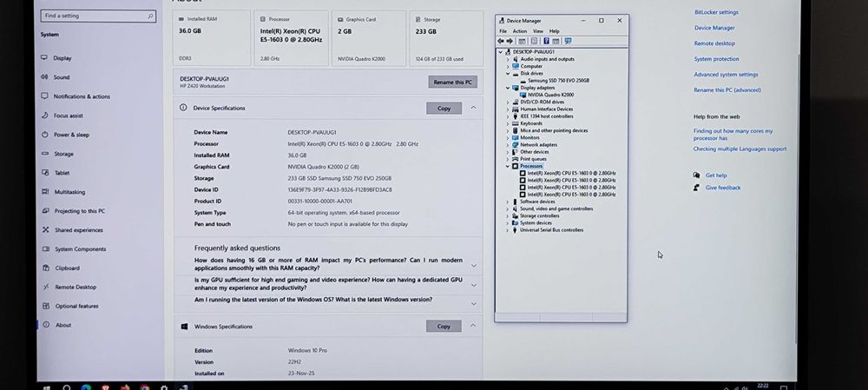The width and height of the screenshot is (868, 390).
Task: Open the Help menu in Device Manager
Action: 554,31
